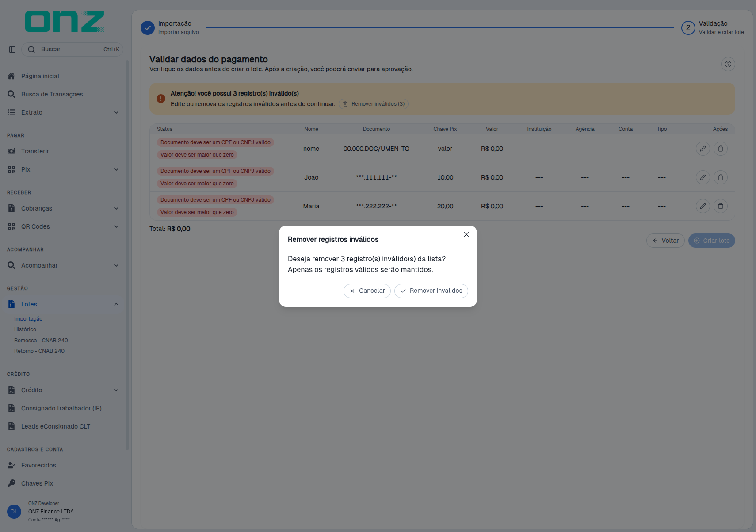The width and height of the screenshot is (756, 532).
Task: Expand the Acompanhar chevron
Action: pyautogui.click(x=116, y=265)
